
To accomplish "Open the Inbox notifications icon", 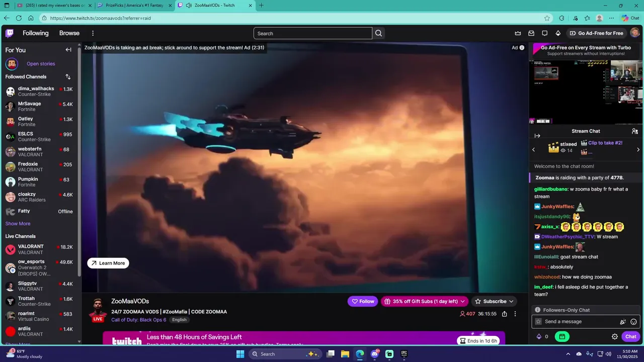I will tap(531, 33).
